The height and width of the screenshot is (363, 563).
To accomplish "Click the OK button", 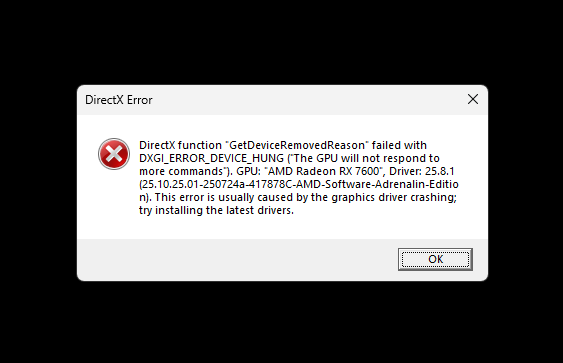I will coord(435,259).
